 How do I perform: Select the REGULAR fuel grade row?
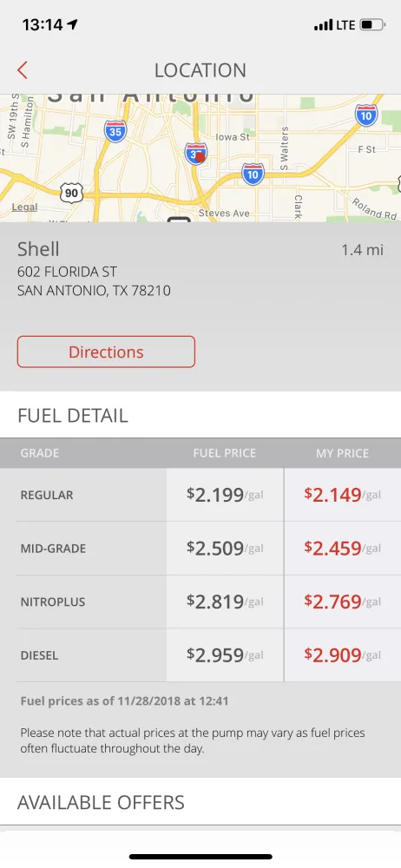pos(200,495)
